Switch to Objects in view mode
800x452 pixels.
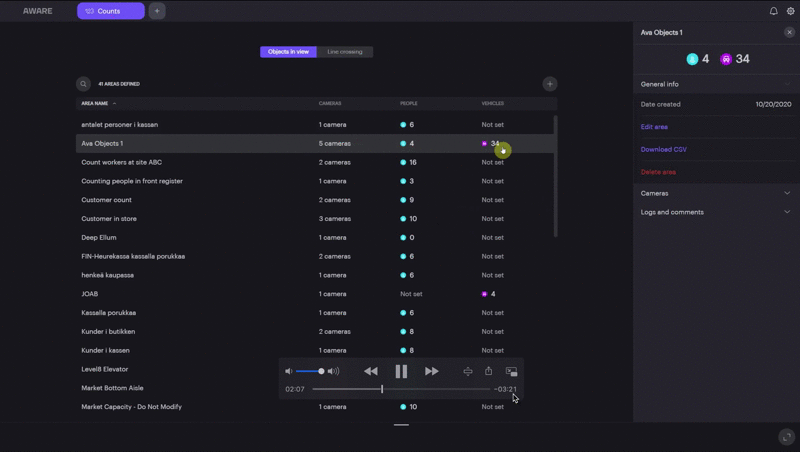coord(288,52)
